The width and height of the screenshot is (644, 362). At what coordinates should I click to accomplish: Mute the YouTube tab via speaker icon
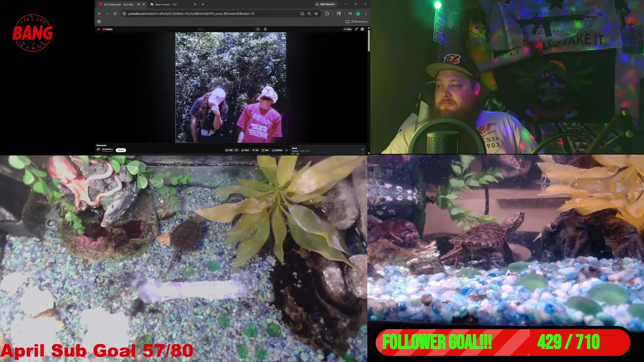138,5
